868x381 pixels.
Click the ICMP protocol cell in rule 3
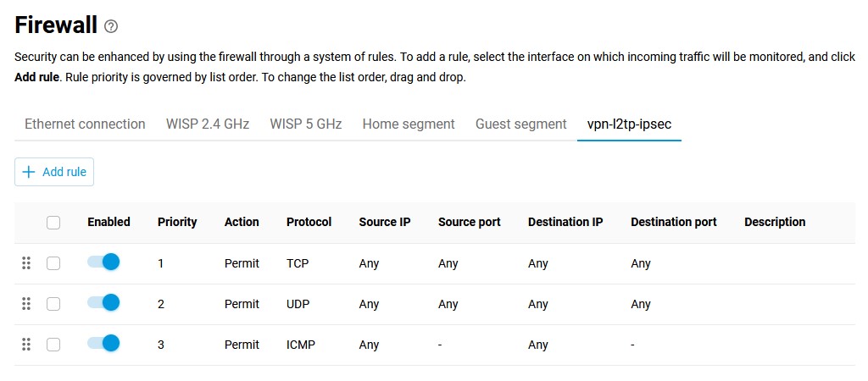301,345
